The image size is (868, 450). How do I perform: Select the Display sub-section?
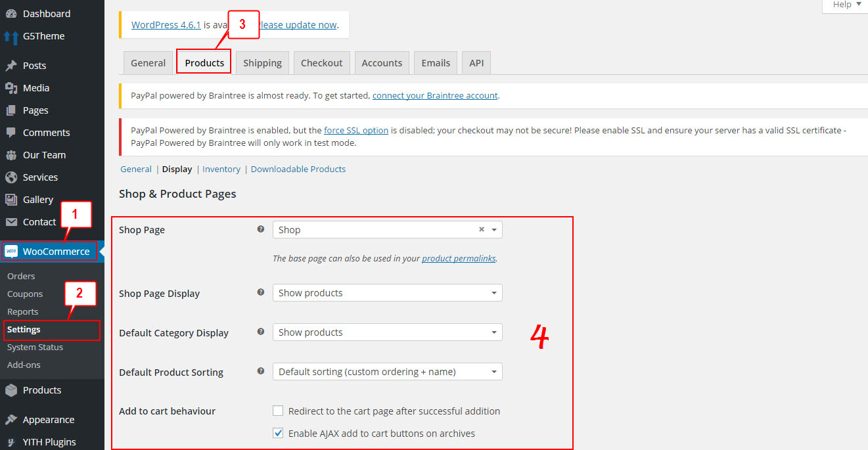click(x=177, y=169)
